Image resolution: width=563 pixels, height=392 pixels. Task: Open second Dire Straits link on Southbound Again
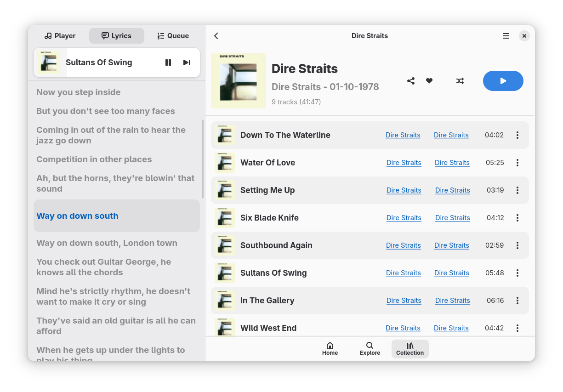pos(452,245)
